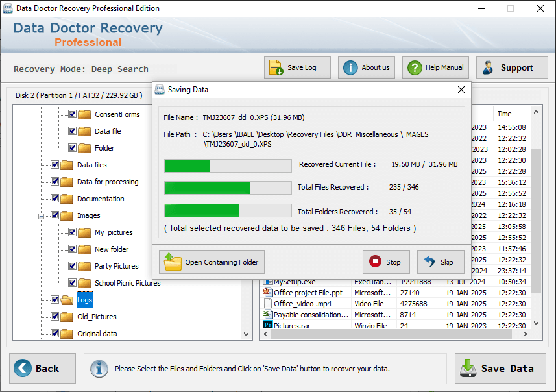
Task: Toggle New folder checkbox
Action: [x=72, y=249]
